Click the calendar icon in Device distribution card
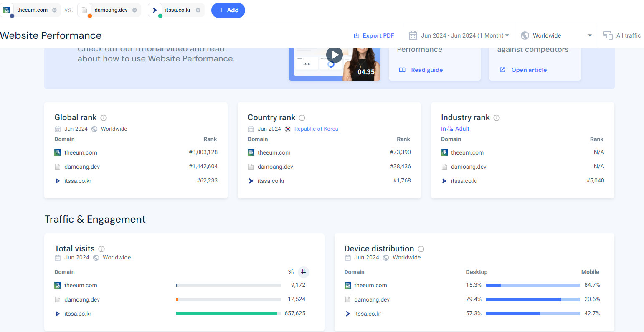 348,258
